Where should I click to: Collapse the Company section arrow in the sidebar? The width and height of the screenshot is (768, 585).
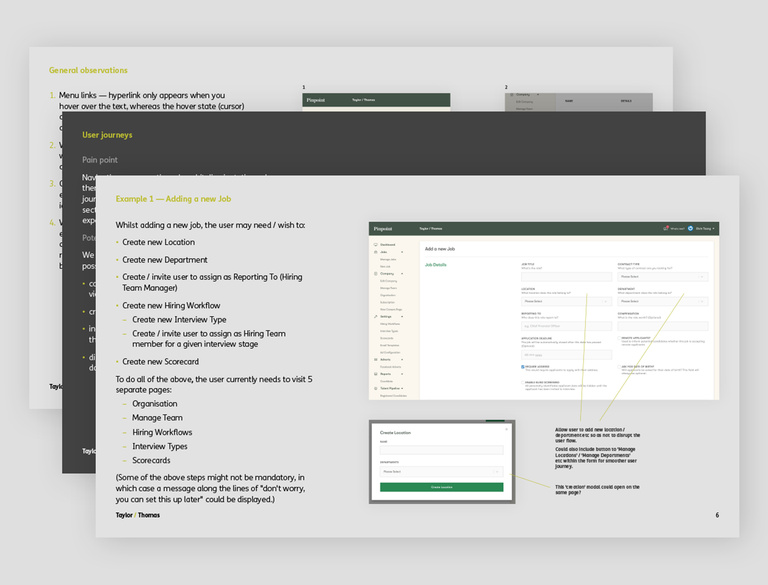coord(402,273)
